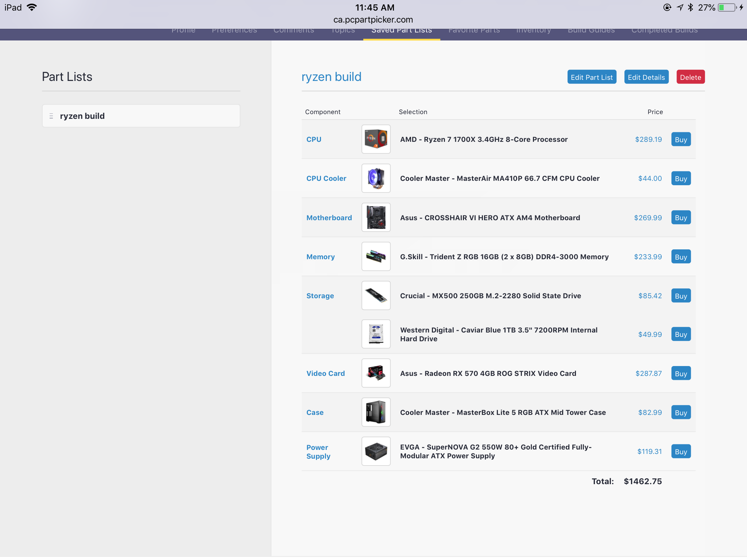Open the ryzen build title link
The width and height of the screenshot is (747, 560).
click(331, 77)
